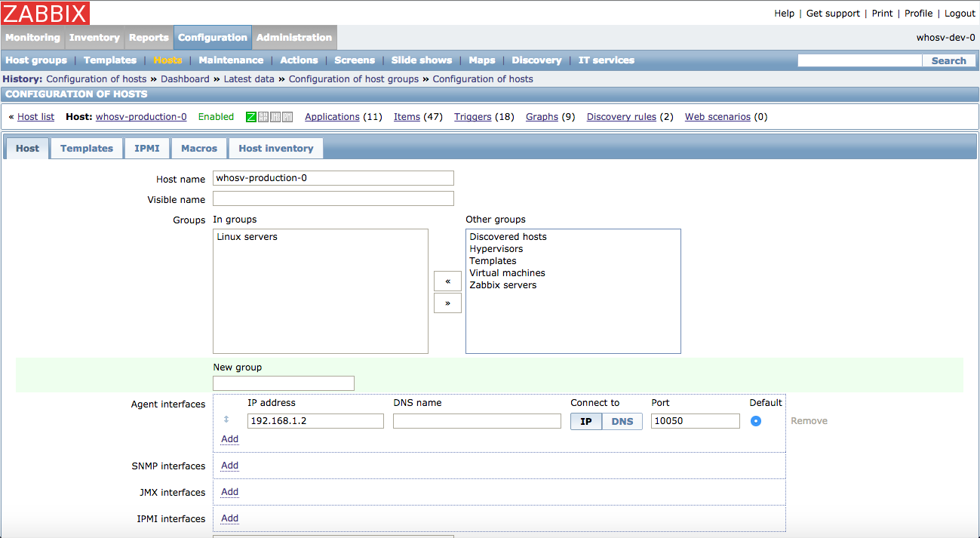Set Connect to IP toggle
The image size is (980, 538).
click(586, 421)
